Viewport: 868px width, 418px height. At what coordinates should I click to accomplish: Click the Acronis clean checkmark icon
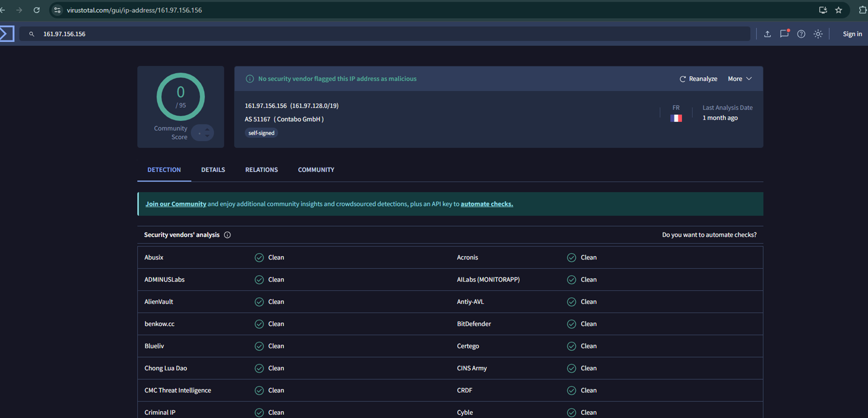[571, 257]
